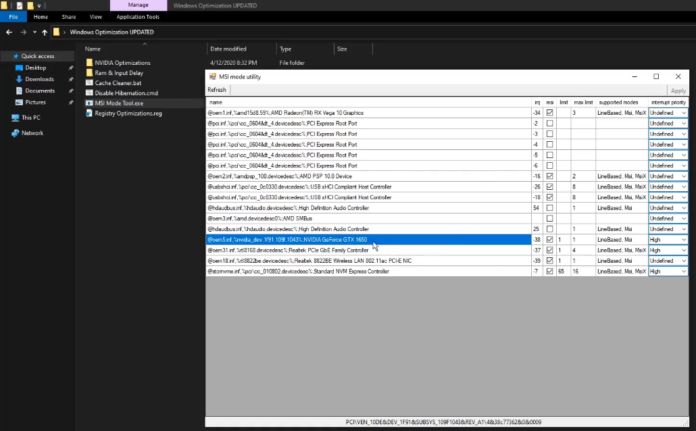The height and width of the screenshot is (431, 696).
Task: Go back with the Explorer back arrow
Action: pyautogui.click(x=9, y=32)
